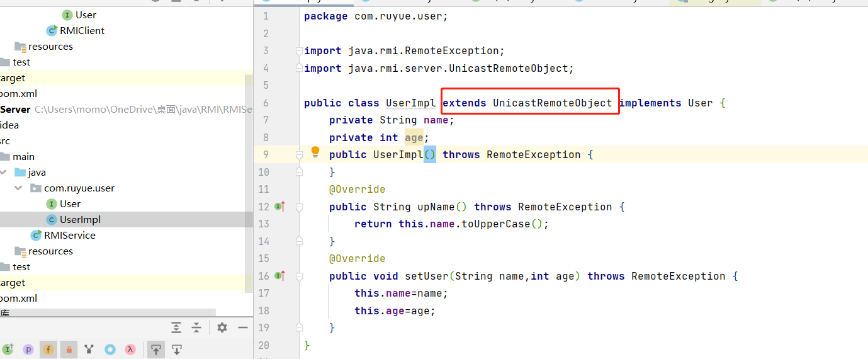Click Collapse All in Structure panel
The image size is (868, 359).
(196, 328)
